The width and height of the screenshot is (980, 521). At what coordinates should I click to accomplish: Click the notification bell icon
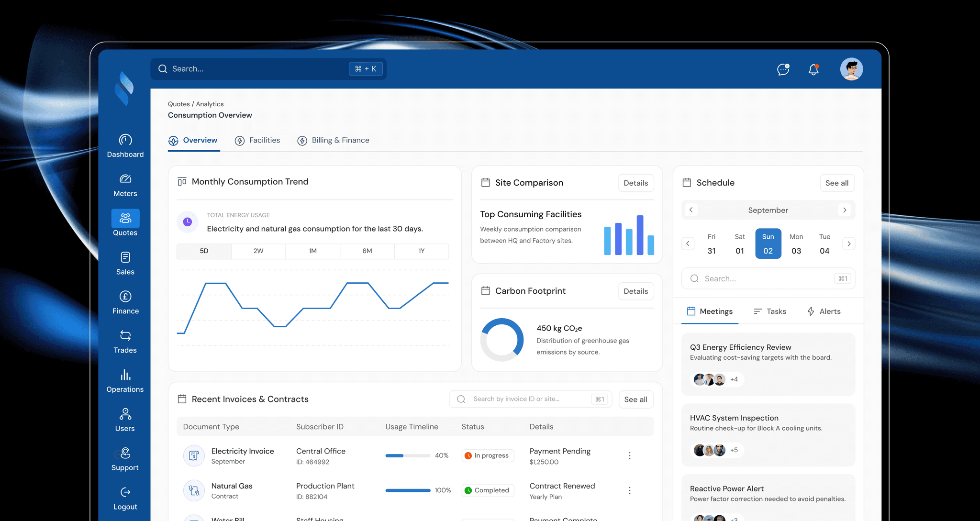(813, 69)
